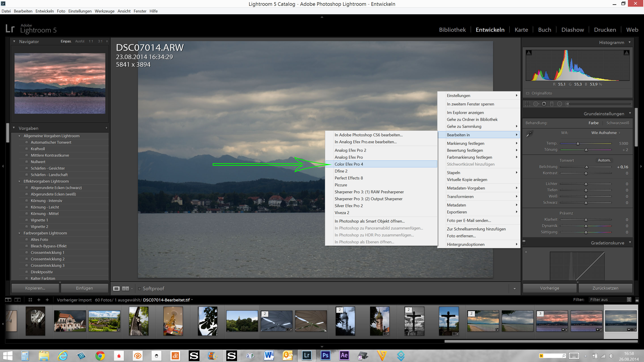The height and width of the screenshot is (362, 644).
Task: Toggle the highlight clipping indicator in histogram
Action: (x=626, y=53)
